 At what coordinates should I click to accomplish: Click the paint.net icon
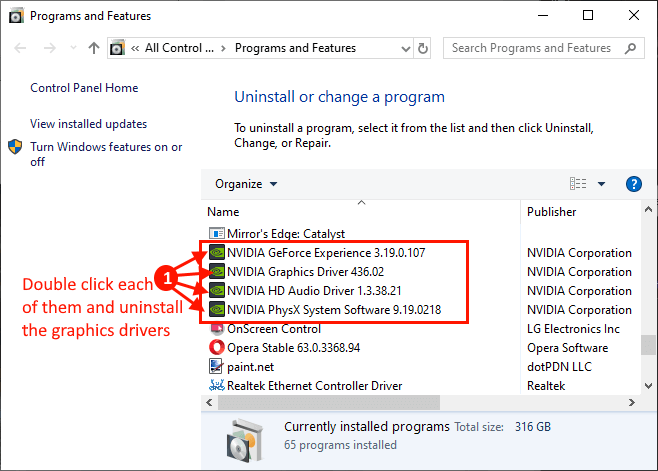pyautogui.click(x=216, y=366)
